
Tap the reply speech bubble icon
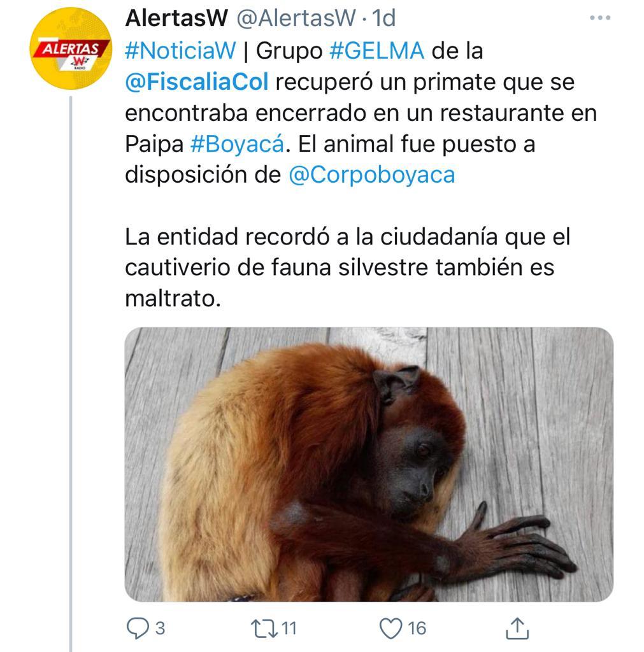tap(138, 628)
